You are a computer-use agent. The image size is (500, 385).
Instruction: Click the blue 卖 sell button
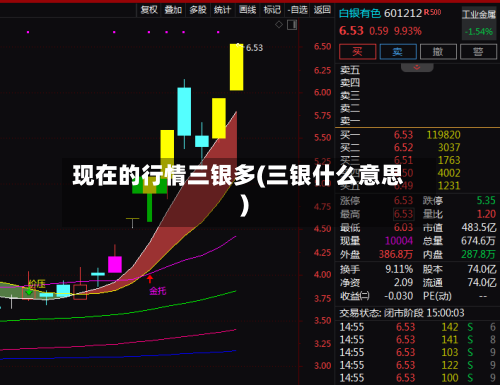(398, 52)
